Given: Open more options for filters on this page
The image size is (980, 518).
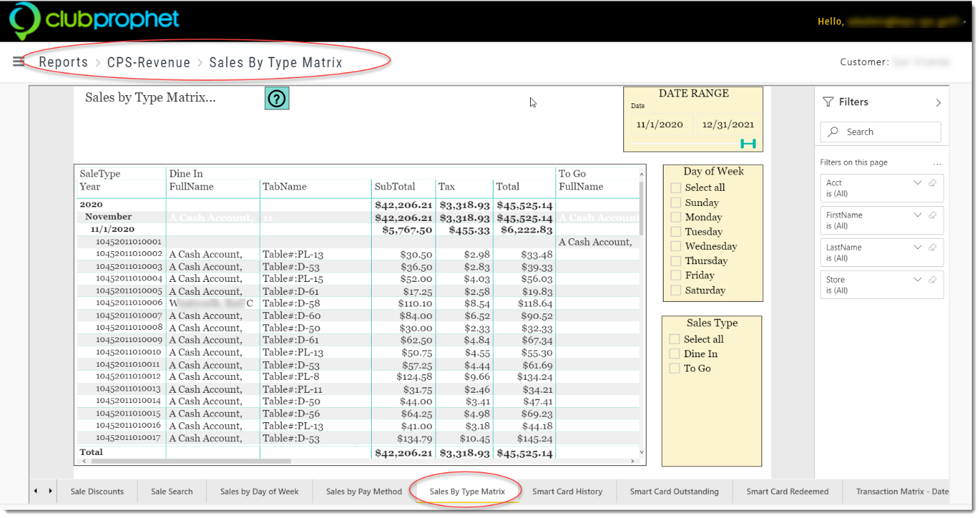Looking at the screenshot, I should point(937,163).
